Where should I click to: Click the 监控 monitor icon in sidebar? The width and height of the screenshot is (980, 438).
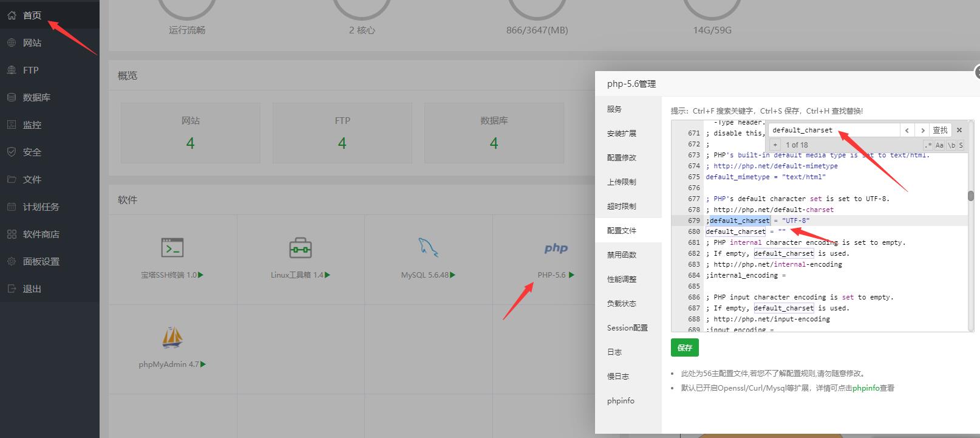12,125
